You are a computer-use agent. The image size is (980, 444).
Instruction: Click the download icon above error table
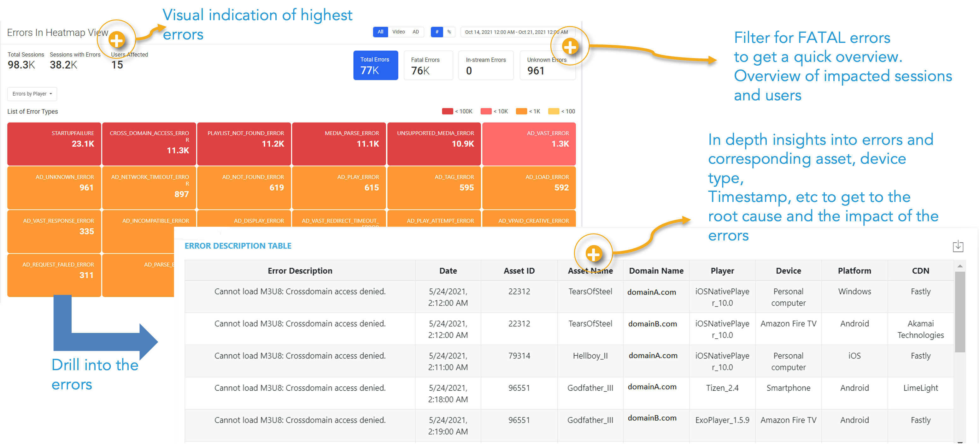click(x=958, y=246)
